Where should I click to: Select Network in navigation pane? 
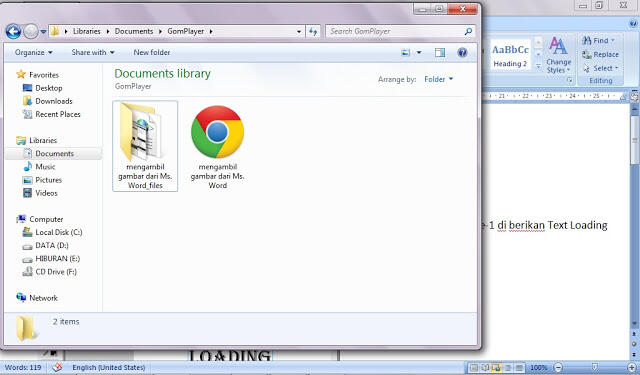37,298
